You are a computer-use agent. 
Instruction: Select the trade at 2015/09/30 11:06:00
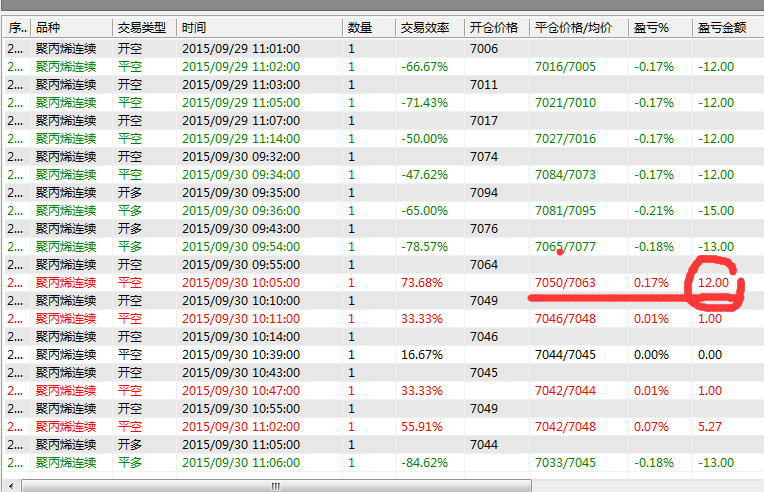pos(240,462)
